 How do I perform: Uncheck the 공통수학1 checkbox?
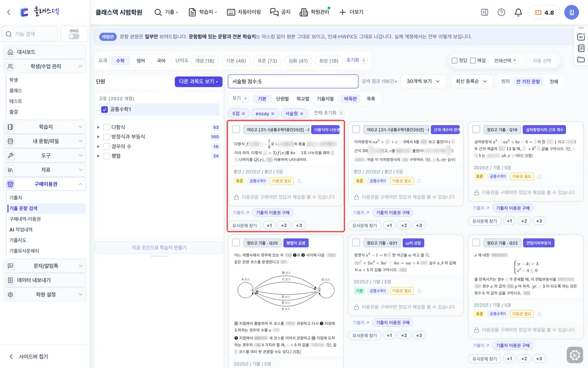(x=105, y=109)
